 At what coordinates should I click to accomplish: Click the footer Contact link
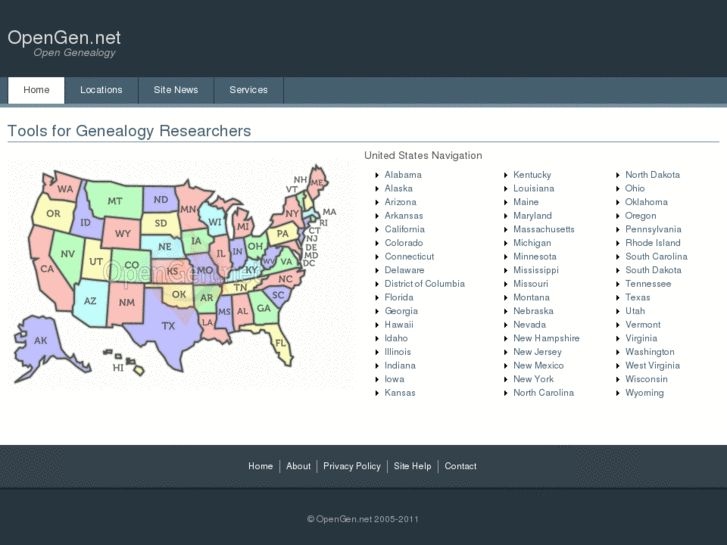coord(460,466)
